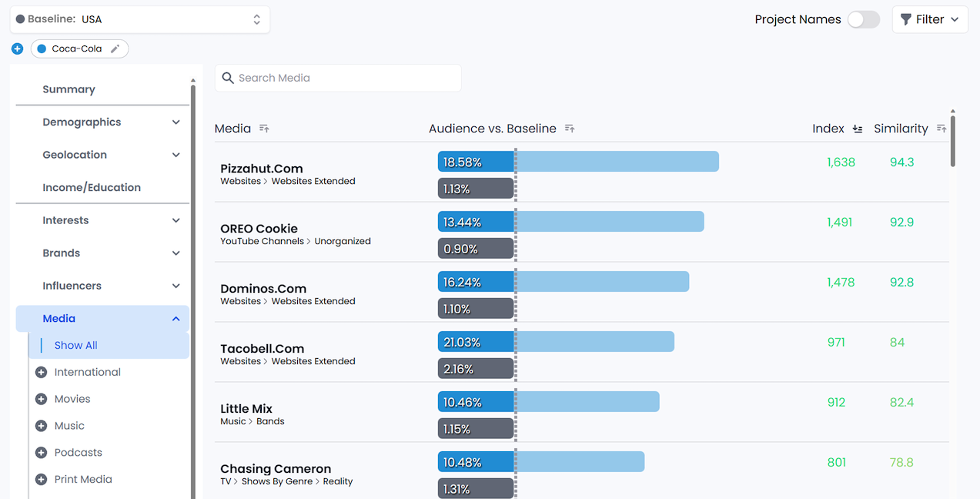Click the 1.13% baseline bar for Pizzahut.Com
Viewport: 980px width, 499px height.
coord(476,189)
